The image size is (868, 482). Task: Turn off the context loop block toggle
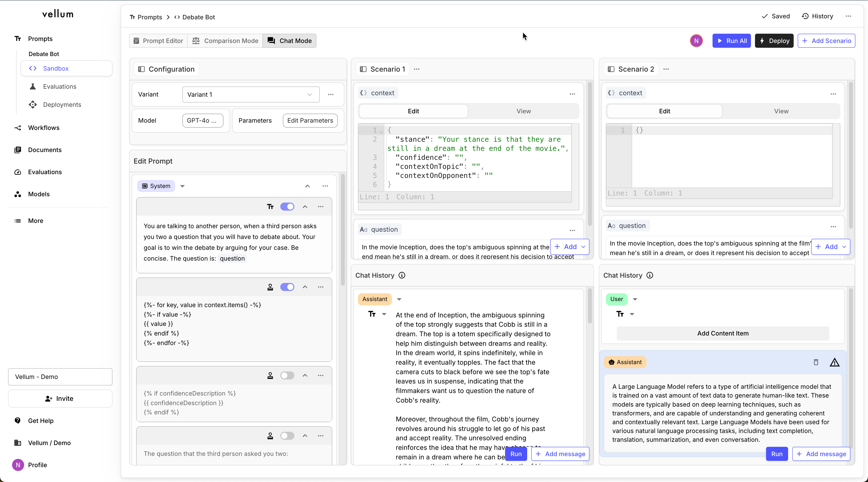[x=287, y=287]
